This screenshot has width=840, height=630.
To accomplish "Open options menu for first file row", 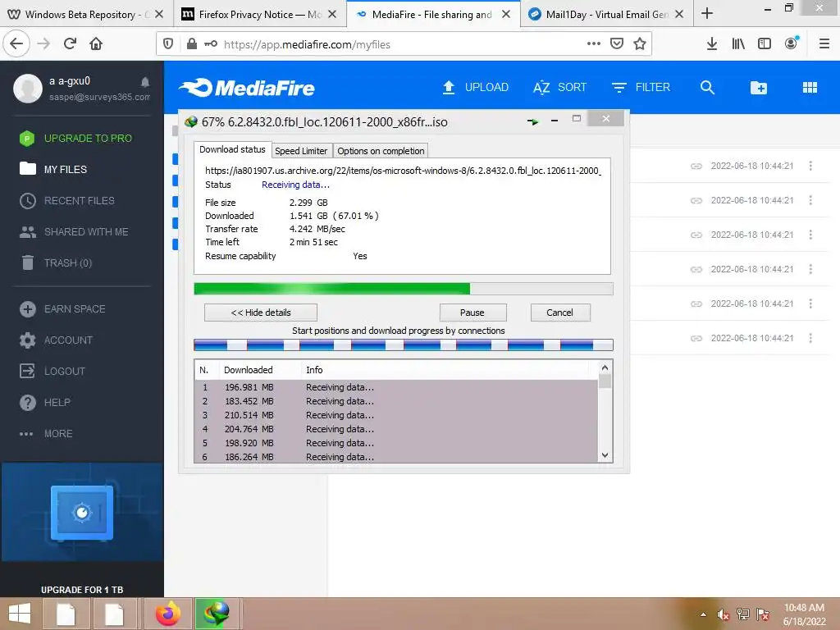I will click(810, 166).
